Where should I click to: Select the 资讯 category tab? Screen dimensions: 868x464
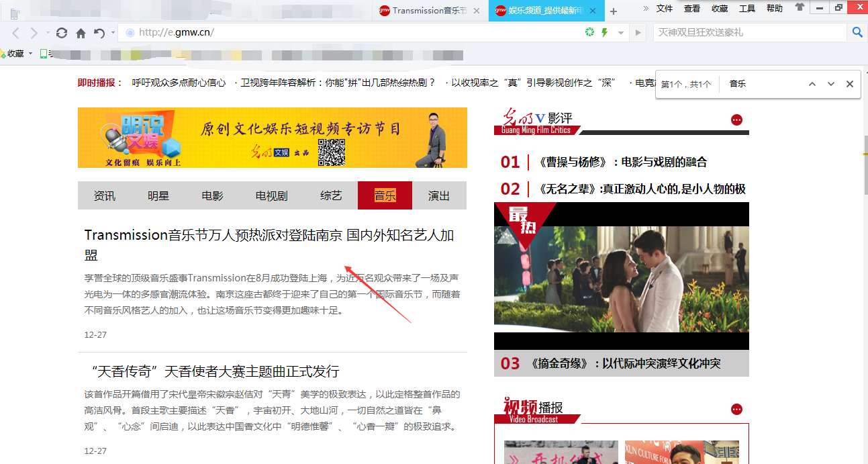coord(105,195)
